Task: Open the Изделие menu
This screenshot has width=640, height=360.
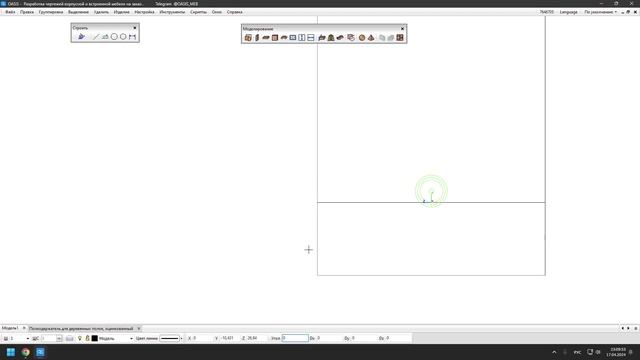Action: click(x=122, y=12)
